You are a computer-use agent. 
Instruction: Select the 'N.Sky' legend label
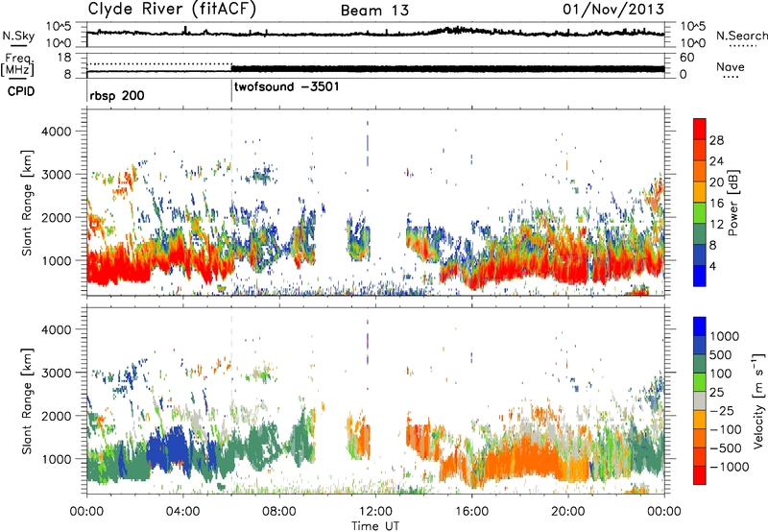coord(18,36)
